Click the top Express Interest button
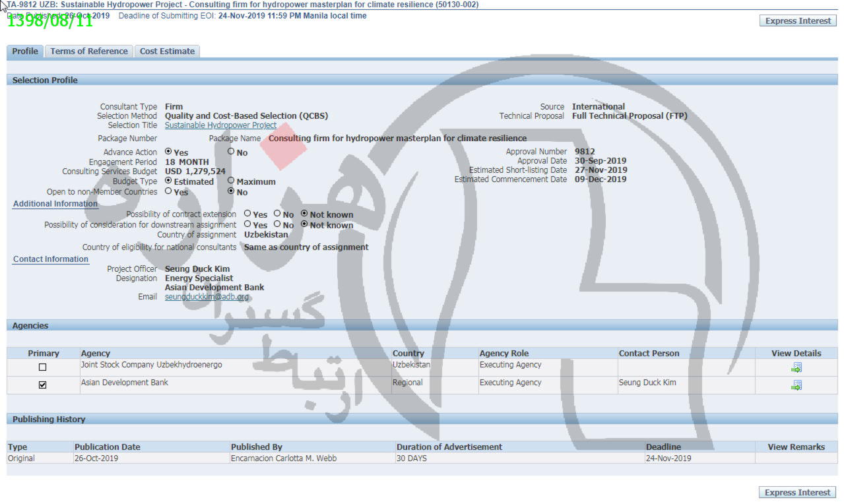 (x=798, y=21)
